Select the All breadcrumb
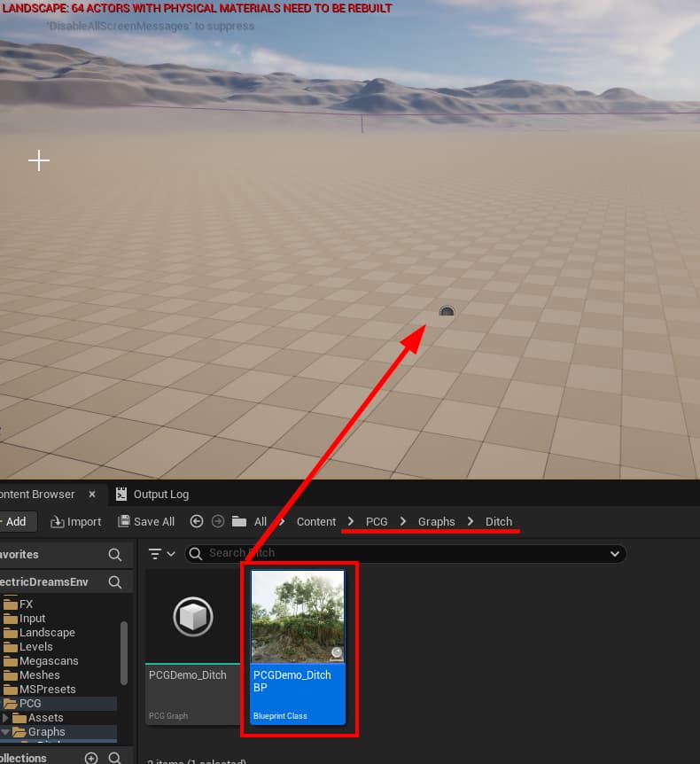700x764 pixels. pos(261,521)
